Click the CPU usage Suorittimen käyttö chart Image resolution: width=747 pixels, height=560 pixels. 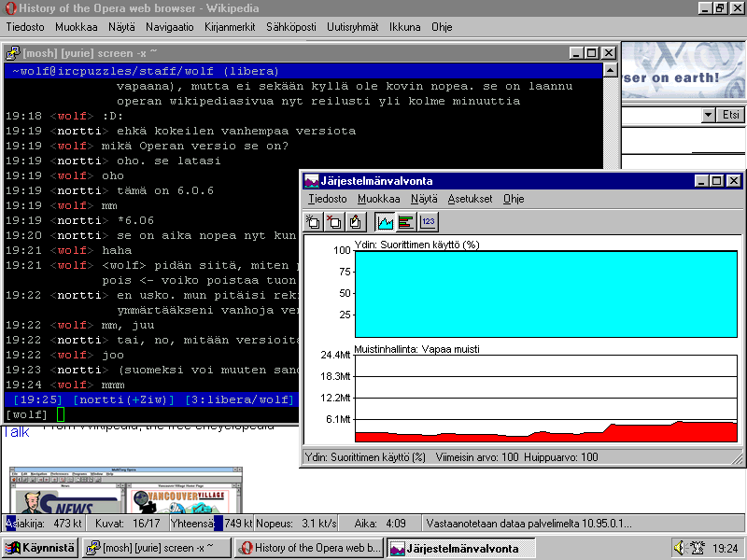(546, 294)
